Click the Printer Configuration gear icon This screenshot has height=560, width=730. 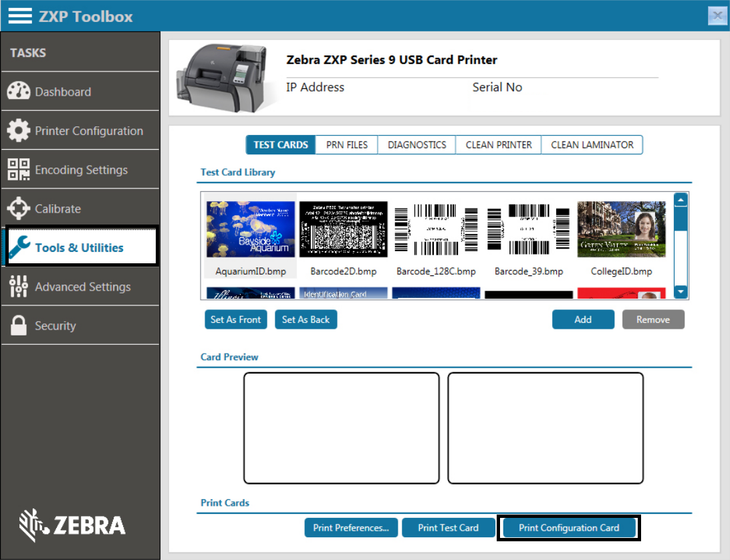19,130
